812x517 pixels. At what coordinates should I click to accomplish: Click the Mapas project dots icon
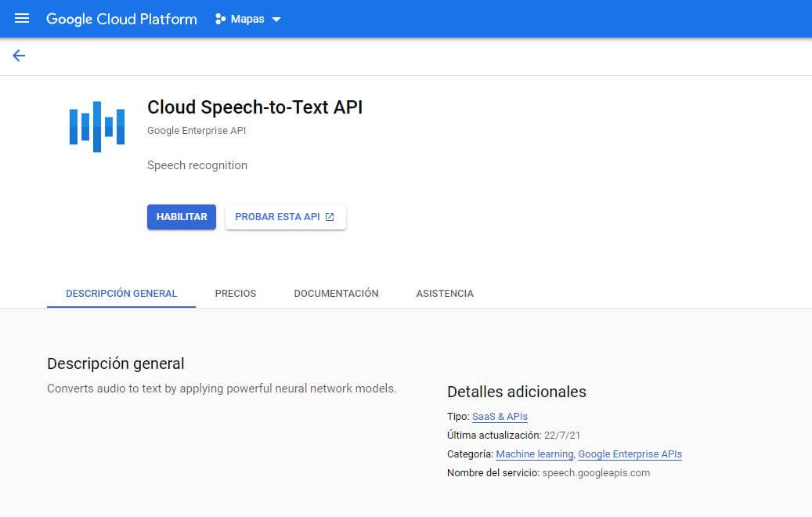point(220,19)
